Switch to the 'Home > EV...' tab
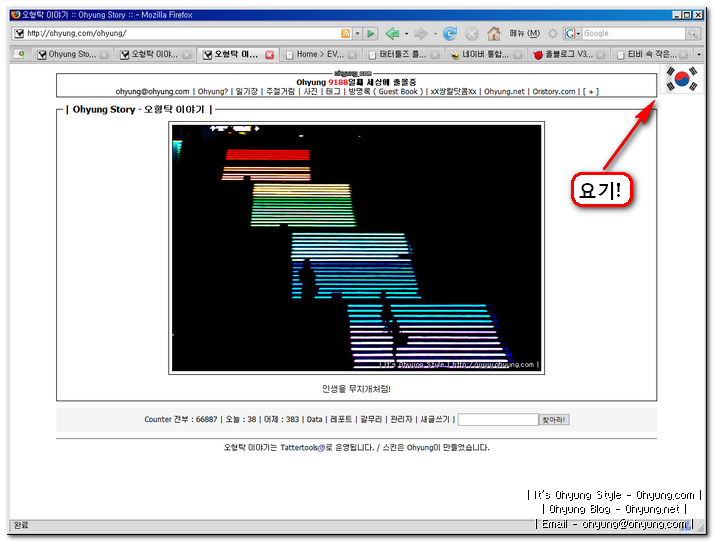714x542 pixels. (320, 54)
